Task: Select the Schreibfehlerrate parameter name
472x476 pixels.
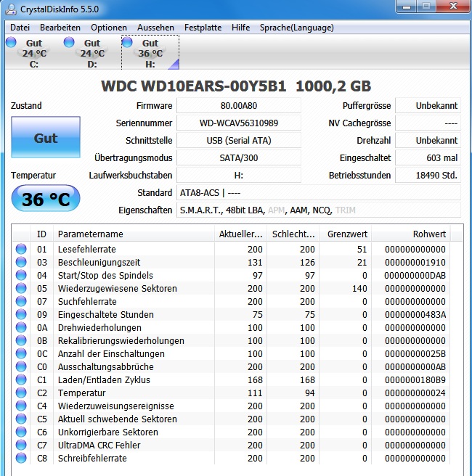Action: click(x=92, y=458)
